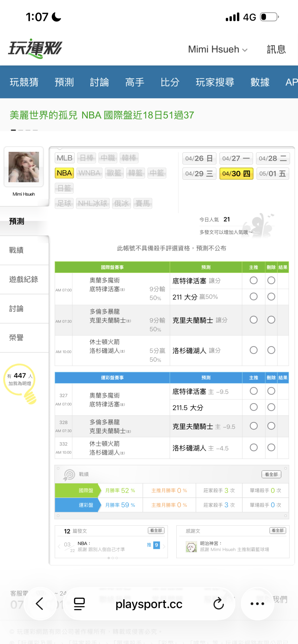Select 刪除 for 克里夫蘭騎士 主 -9.5

(271, 426)
